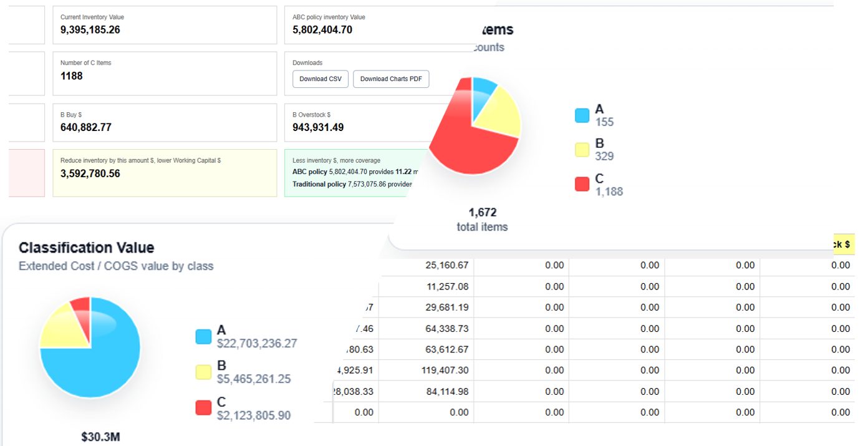The height and width of the screenshot is (446, 868).
Task: Select the Current Inventory Value figure 9,395,185.26
Action: click(x=90, y=29)
